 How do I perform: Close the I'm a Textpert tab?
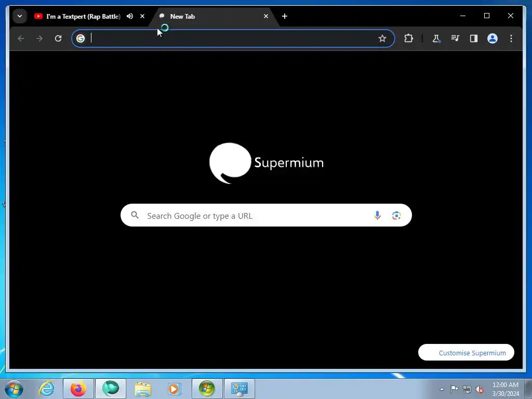tap(142, 16)
